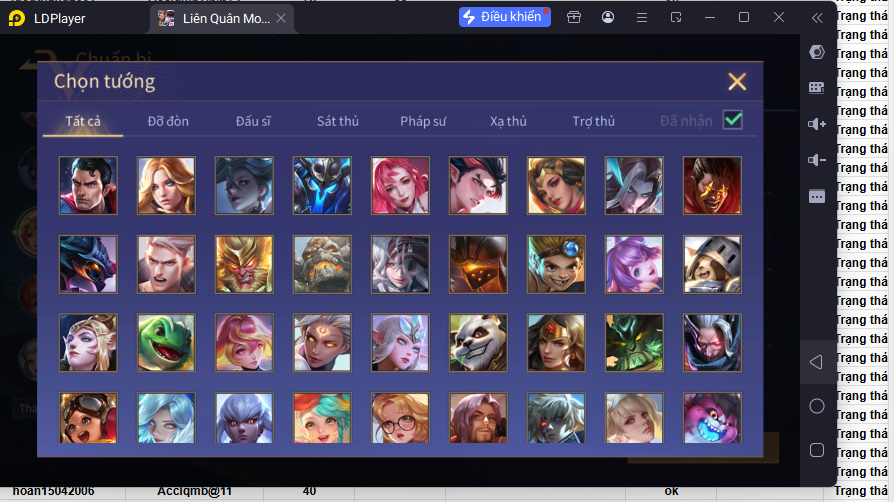Open the user account icon in title bar
The image size is (894, 502).
tap(608, 18)
